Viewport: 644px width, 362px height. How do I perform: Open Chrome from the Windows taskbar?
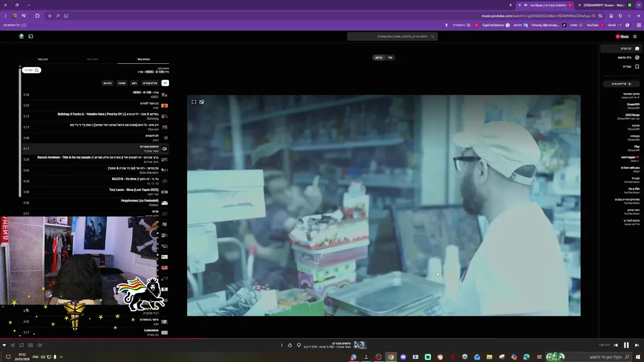(391, 357)
